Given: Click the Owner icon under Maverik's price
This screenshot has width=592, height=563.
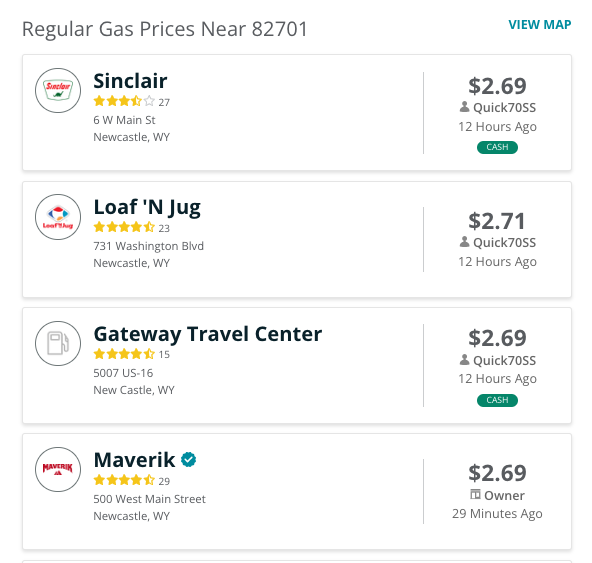Looking at the screenshot, I should [475, 494].
